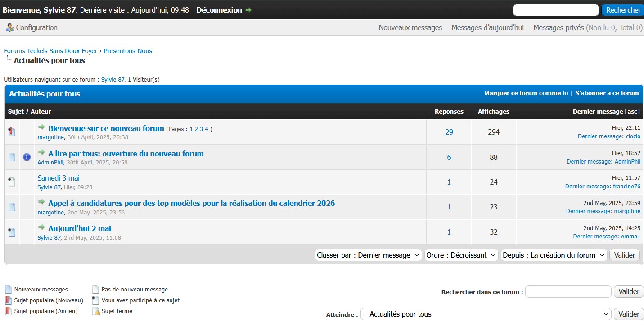Open thread Samedi 3 mai
This screenshot has height=323, width=644.
(x=59, y=178)
